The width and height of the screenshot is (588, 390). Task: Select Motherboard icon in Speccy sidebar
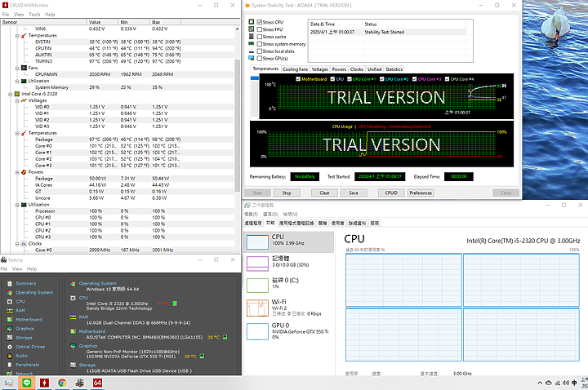coord(10,320)
